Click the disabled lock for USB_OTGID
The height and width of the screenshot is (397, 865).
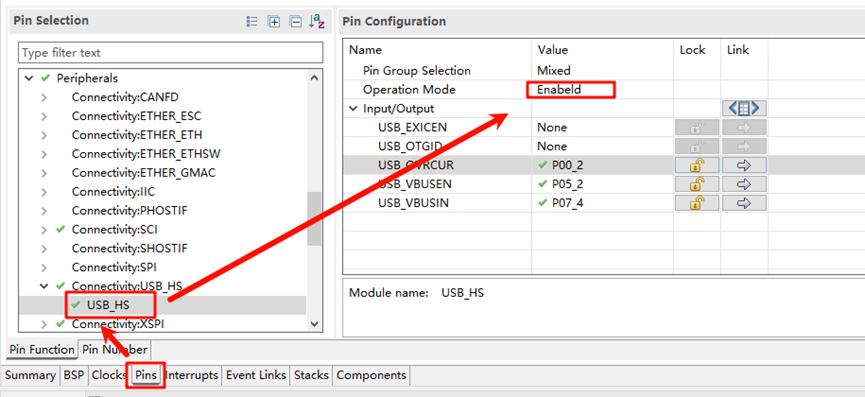click(697, 146)
